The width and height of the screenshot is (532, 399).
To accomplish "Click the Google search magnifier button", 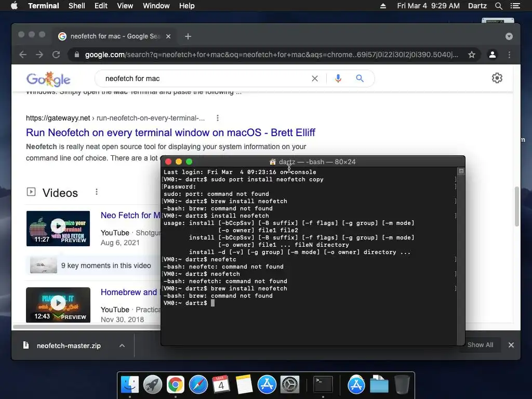I will pyautogui.click(x=360, y=79).
